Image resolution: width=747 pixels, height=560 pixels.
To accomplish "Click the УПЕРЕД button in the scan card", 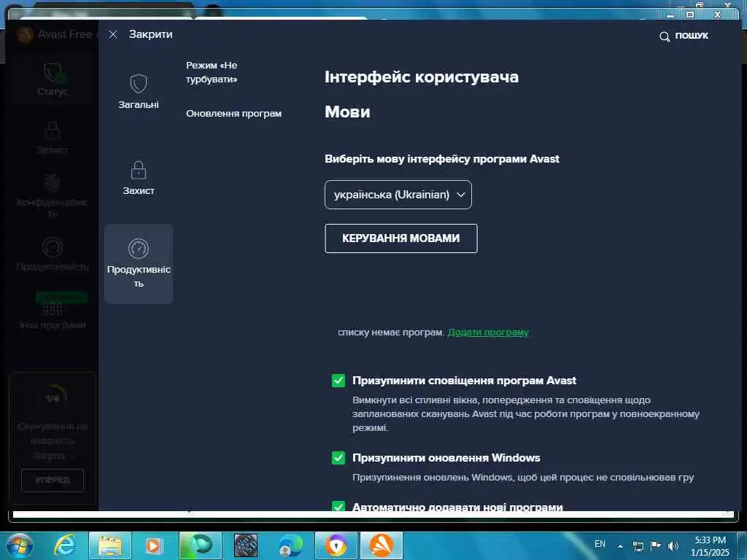I will [53, 480].
